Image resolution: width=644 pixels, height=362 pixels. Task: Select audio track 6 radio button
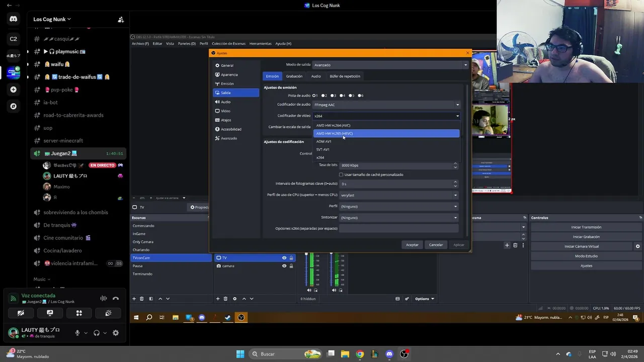(360, 96)
